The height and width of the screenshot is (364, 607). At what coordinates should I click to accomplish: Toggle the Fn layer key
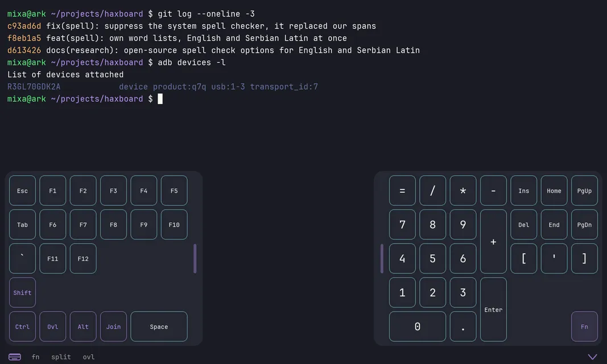[585, 326]
